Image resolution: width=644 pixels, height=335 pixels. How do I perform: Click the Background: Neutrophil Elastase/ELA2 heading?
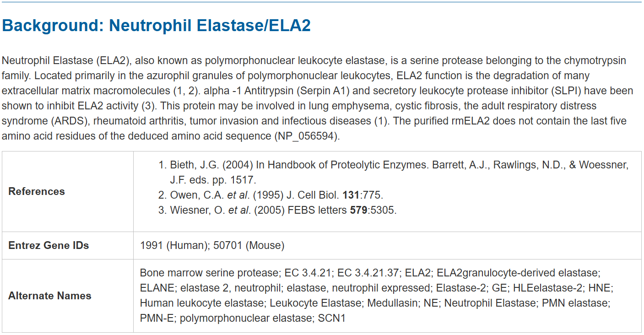click(156, 26)
